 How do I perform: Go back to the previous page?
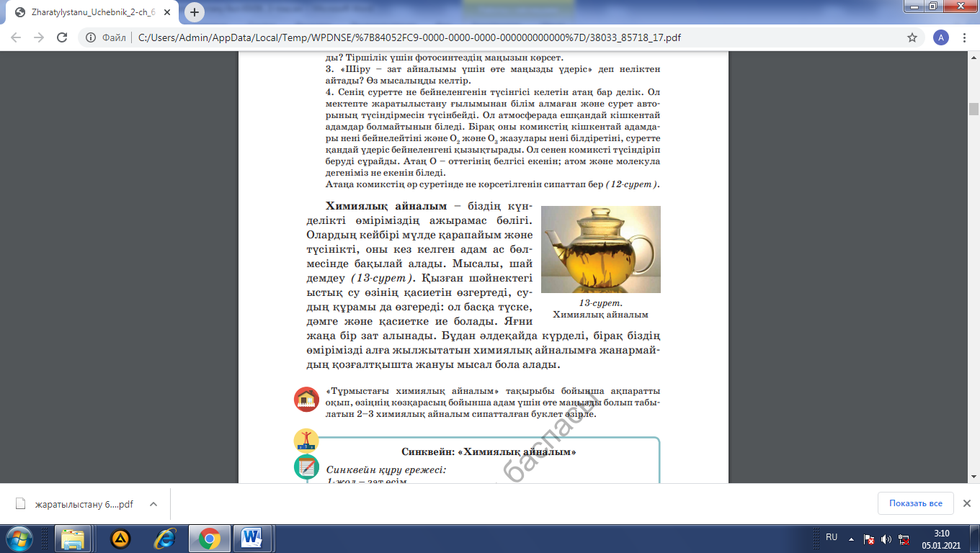(16, 37)
